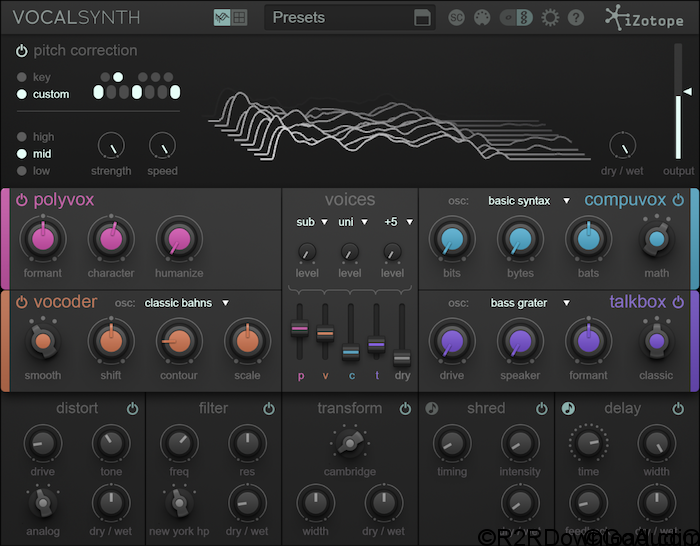Screen dimensions: 700x546
Task: Toggle the delay note sync icon
Action: tap(568, 408)
